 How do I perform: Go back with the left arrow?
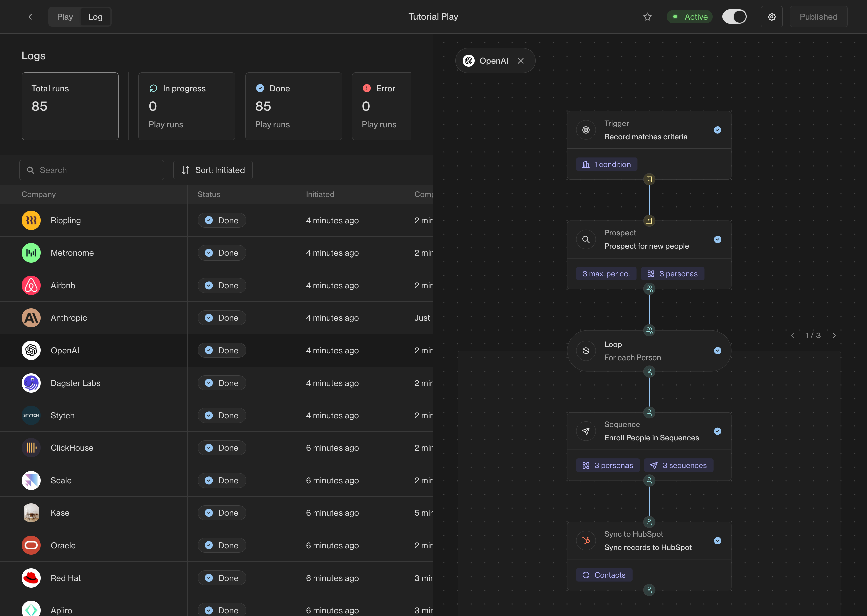pos(30,17)
